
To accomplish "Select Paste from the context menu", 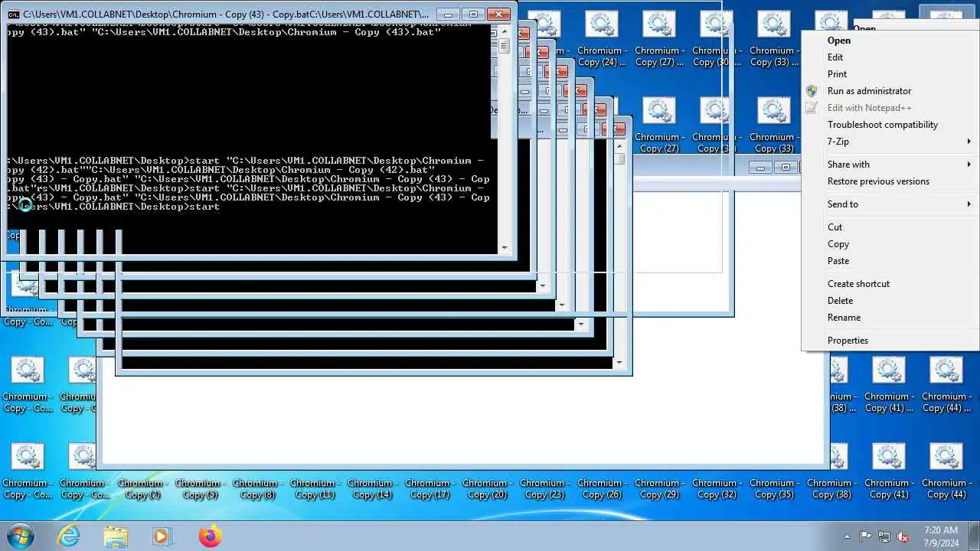I will pos(890,261).
